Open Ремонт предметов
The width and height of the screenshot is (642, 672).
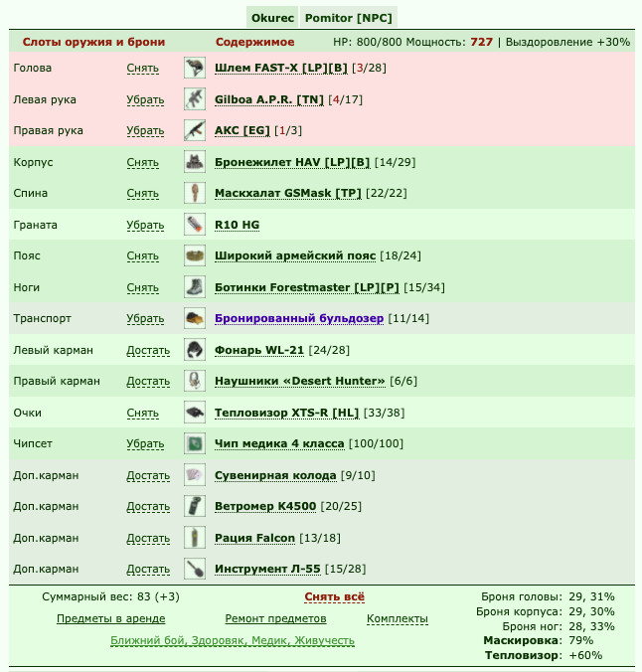275,619
